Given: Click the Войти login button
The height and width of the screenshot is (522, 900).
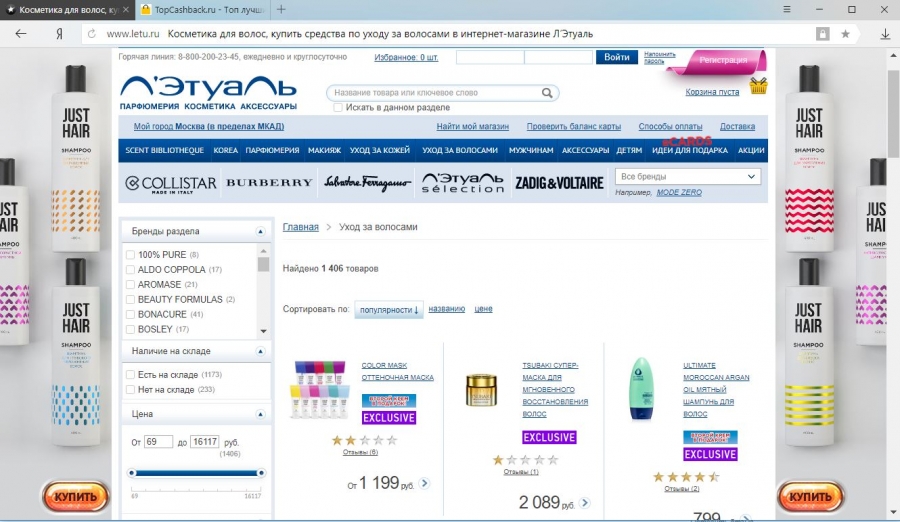Looking at the screenshot, I should point(616,57).
